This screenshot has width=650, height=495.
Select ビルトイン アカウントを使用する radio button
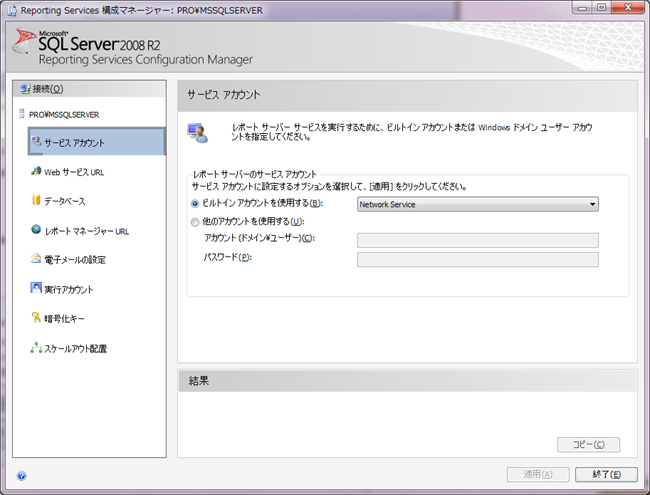point(195,204)
